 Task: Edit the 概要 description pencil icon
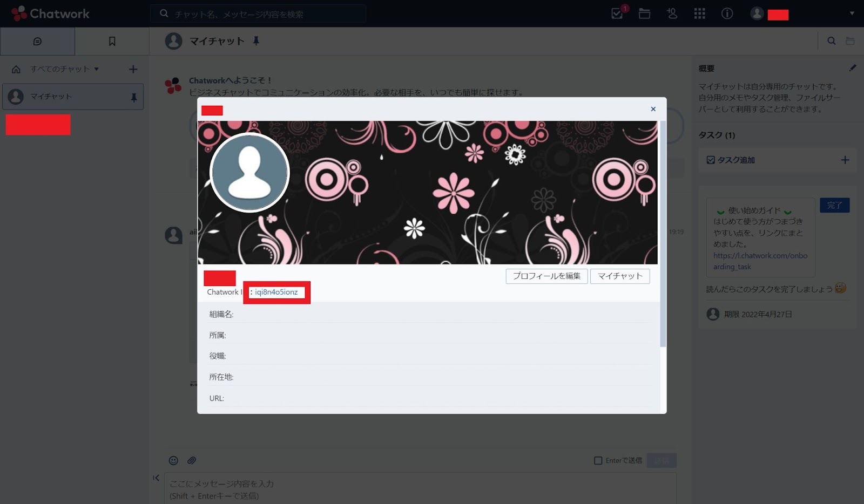(852, 68)
